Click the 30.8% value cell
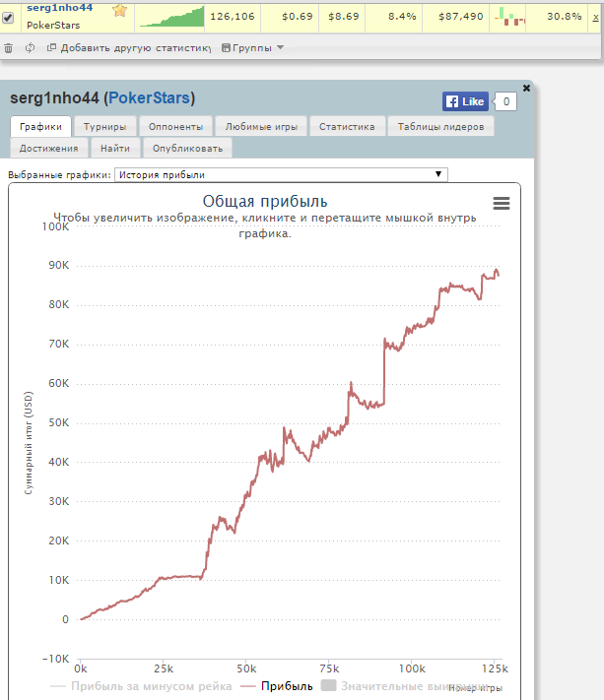This screenshot has width=604, height=700. [565, 17]
